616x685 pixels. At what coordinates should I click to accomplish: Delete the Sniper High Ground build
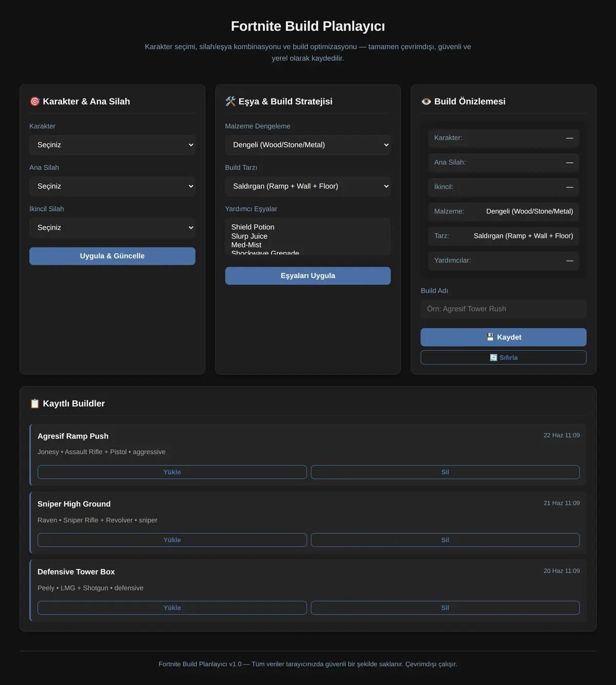pos(445,540)
